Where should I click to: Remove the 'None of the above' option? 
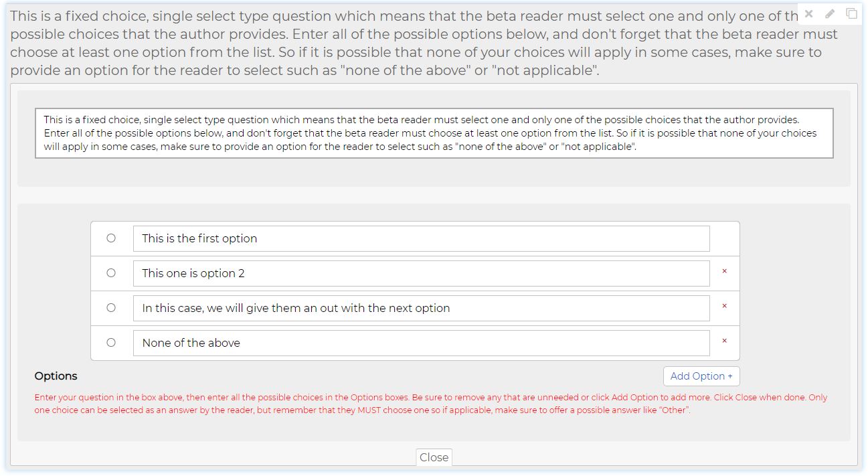click(724, 341)
